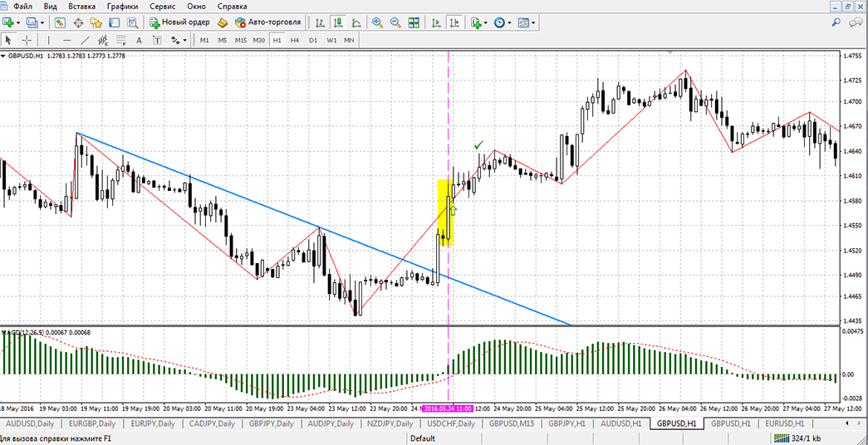Switch chart to Candlesticks mode

tap(338, 22)
